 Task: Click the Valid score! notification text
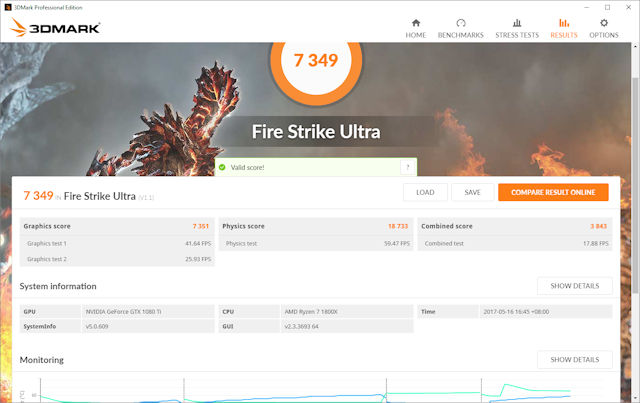[247, 167]
